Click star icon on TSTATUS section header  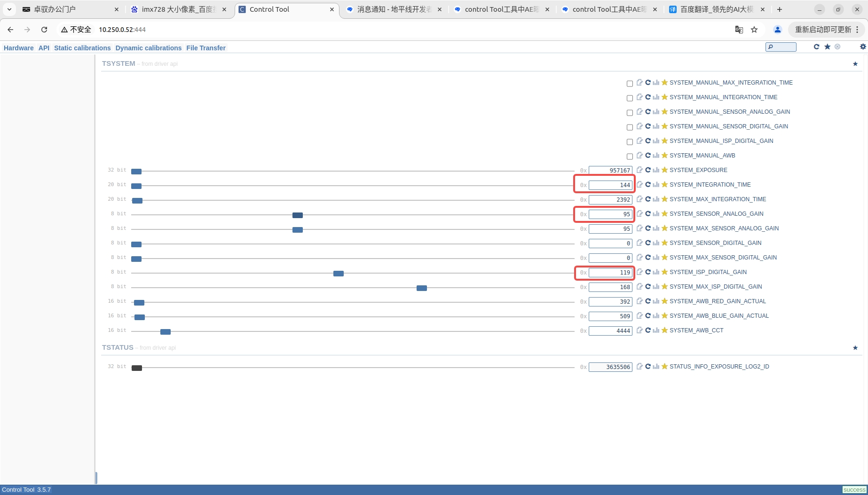[x=855, y=348]
